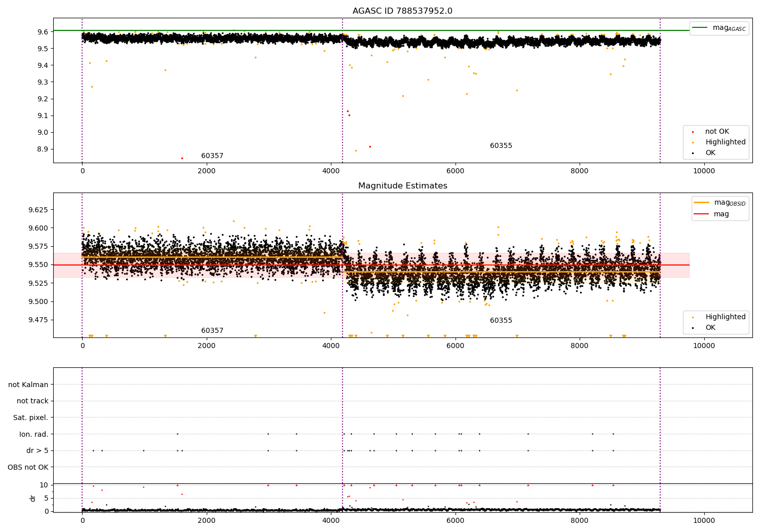The width and height of the screenshot is (760, 532).
Task: Click the 'OBS not OK' row label
Action: point(28,467)
